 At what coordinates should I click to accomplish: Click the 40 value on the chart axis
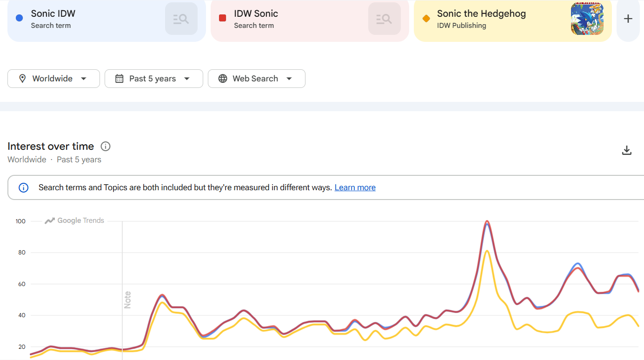(22, 315)
